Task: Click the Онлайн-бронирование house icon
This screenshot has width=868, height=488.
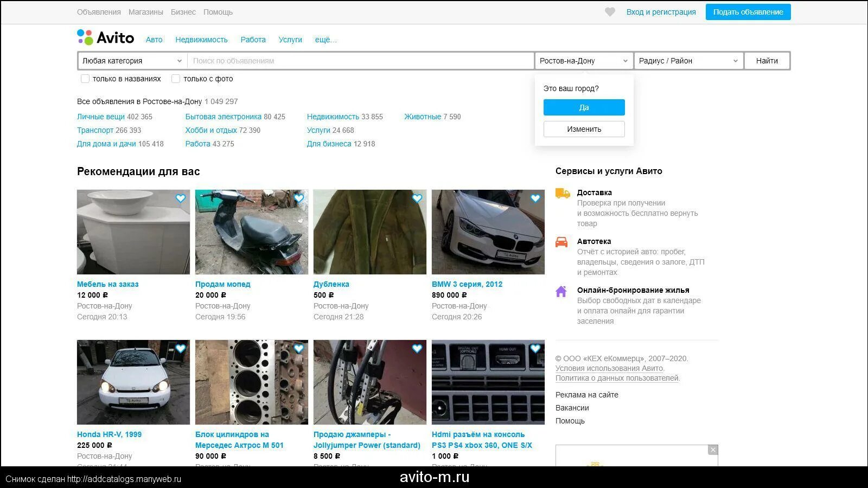Action: 561,291
